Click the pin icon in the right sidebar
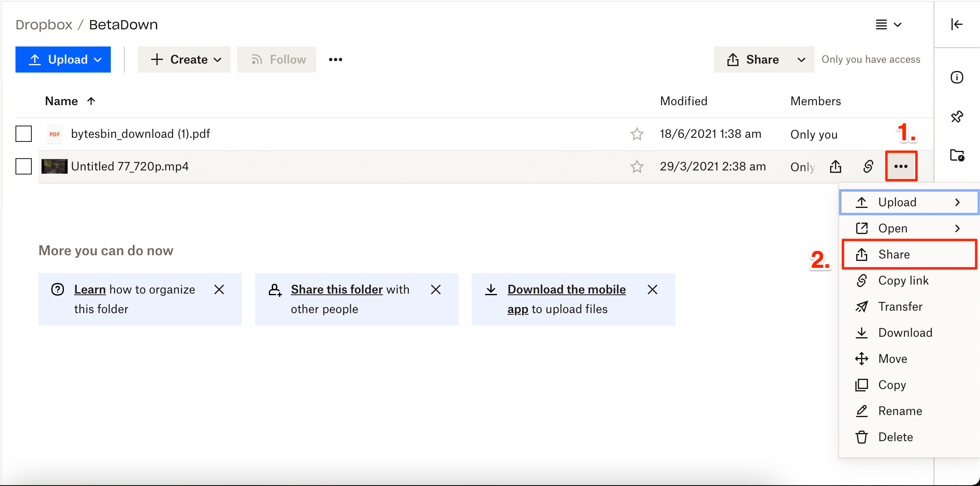This screenshot has width=980, height=486. pos(957,117)
